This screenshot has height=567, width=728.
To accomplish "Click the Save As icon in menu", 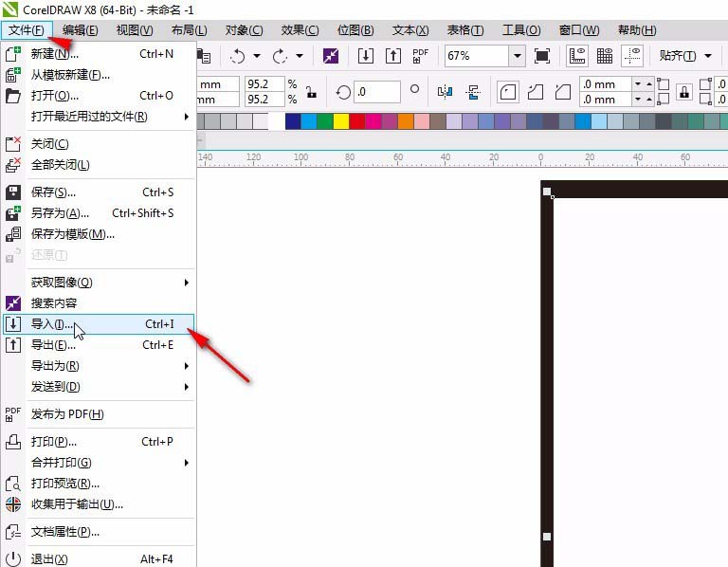I will (x=13, y=213).
